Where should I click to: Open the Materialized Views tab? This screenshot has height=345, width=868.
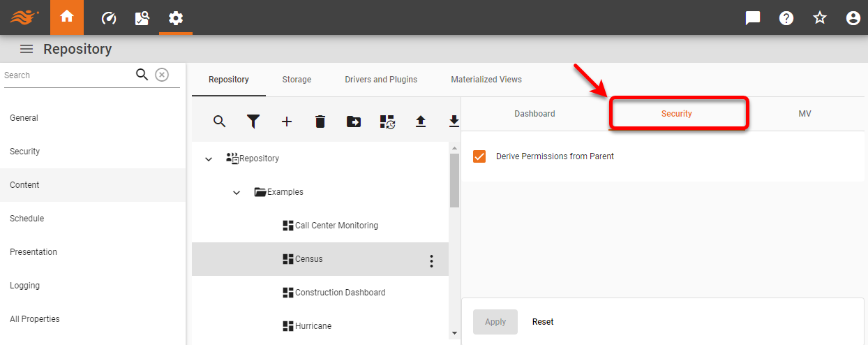point(486,80)
